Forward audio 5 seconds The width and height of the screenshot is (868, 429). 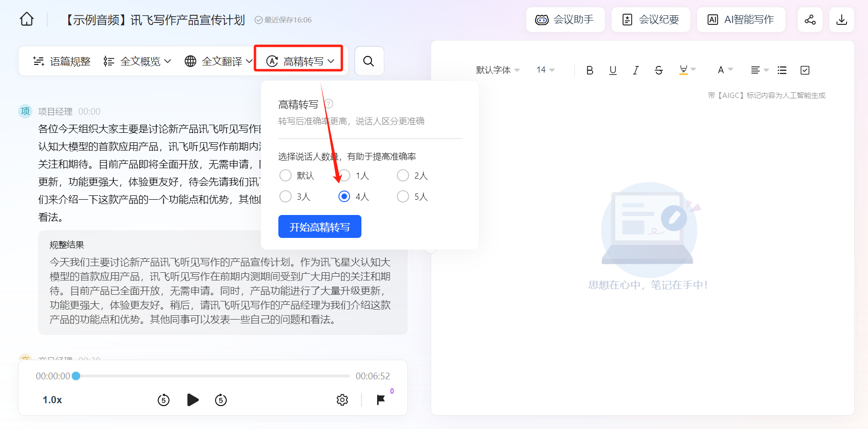click(x=221, y=400)
